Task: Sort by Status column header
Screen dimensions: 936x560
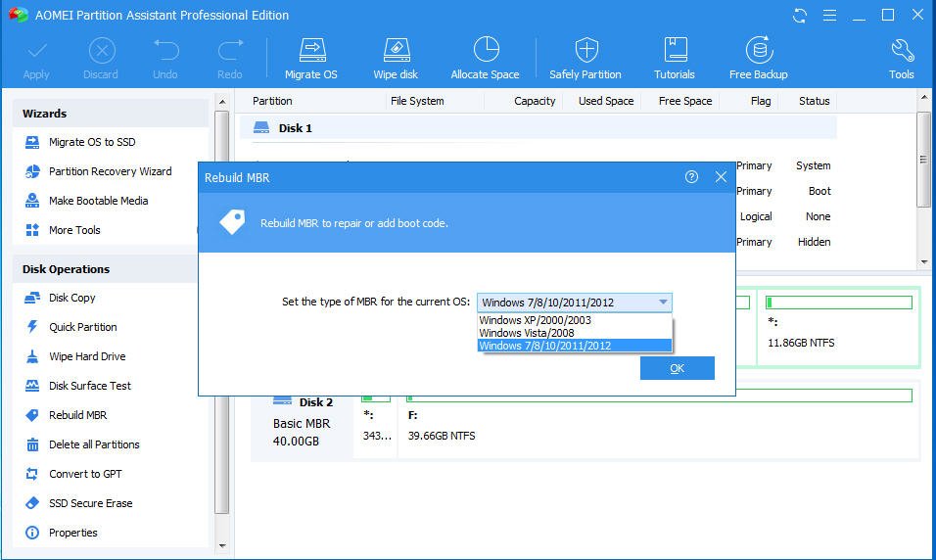Action: click(x=815, y=101)
